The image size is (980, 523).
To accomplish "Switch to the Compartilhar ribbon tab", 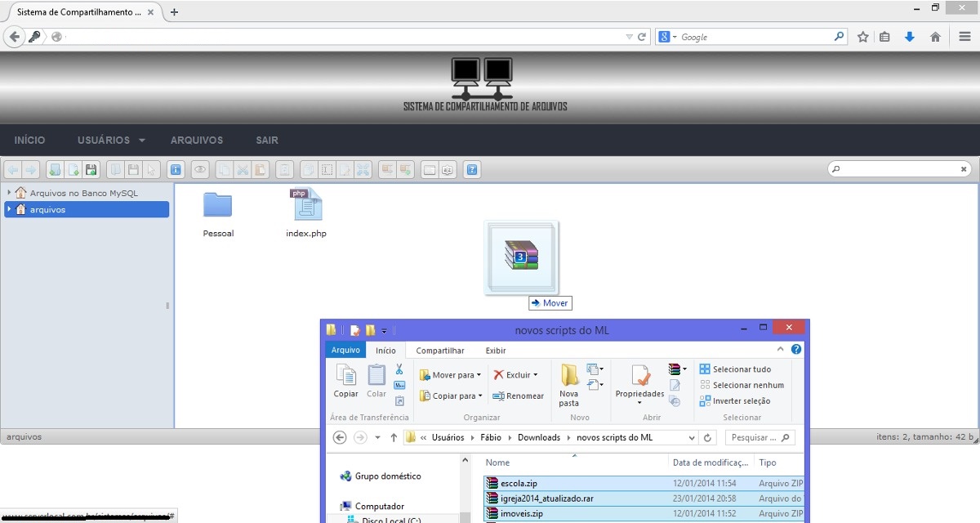I will click(439, 351).
